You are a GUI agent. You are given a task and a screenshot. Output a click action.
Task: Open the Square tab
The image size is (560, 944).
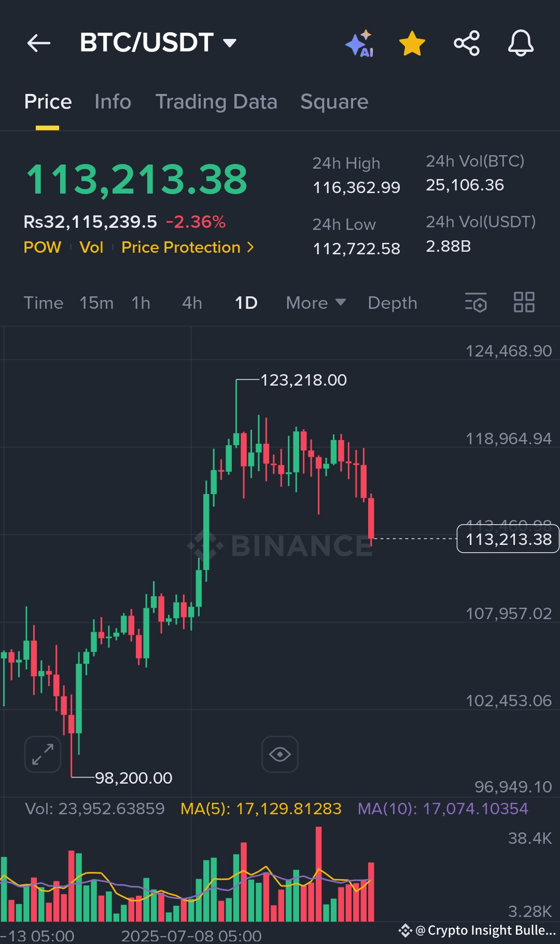point(334,102)
